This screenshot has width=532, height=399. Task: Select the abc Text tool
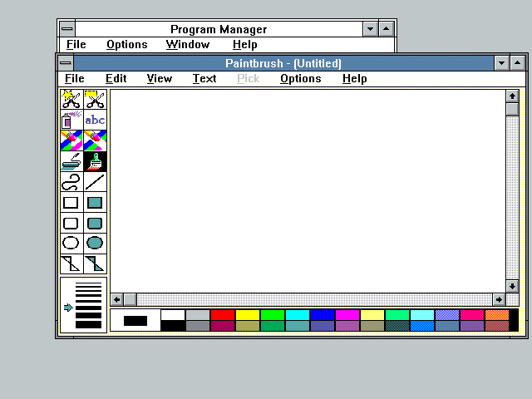coord(96,120)
